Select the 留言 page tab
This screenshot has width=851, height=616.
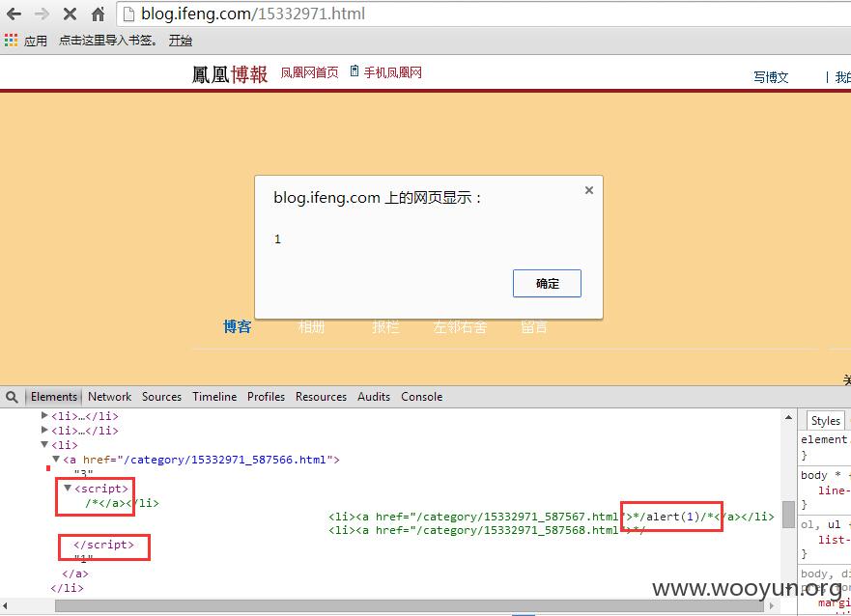(534, 326)
